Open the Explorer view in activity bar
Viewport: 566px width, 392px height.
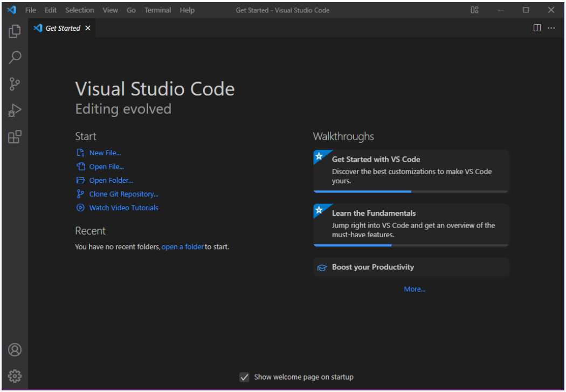click(15, 31)
